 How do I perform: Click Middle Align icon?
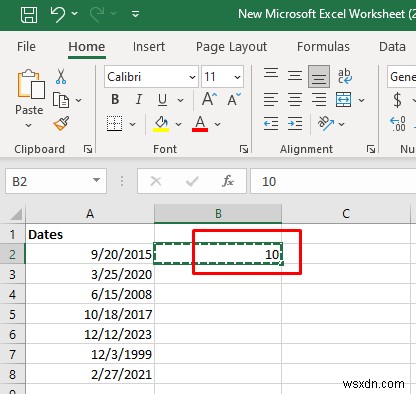(x=295, y=76)
